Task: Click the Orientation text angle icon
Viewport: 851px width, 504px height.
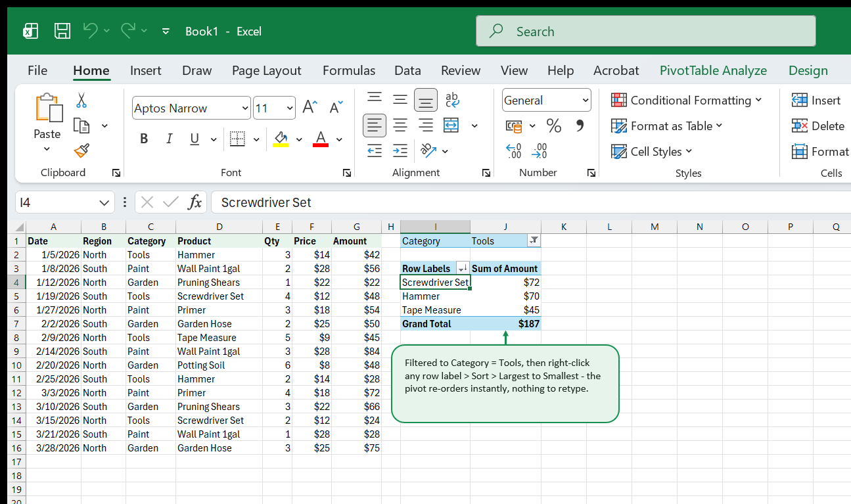Action: point(428,150)
